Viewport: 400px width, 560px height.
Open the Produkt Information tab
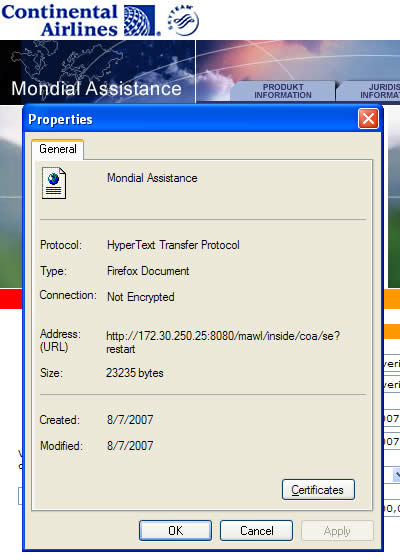click(282, 91)
